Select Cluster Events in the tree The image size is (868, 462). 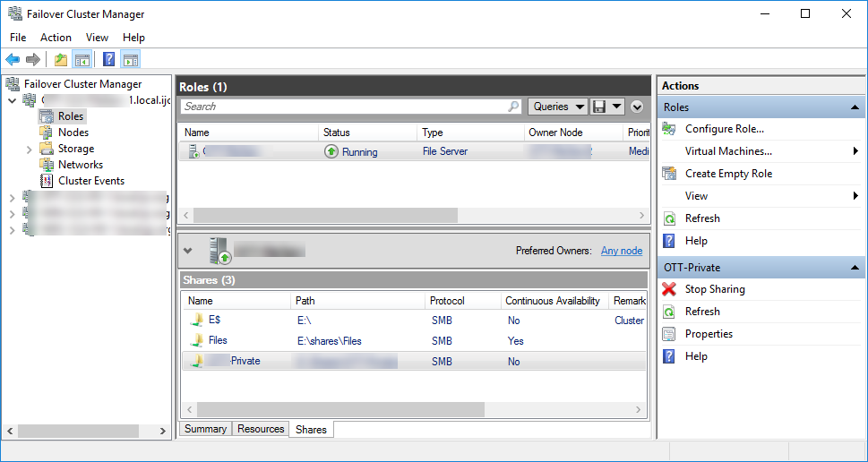coord(90,181)
